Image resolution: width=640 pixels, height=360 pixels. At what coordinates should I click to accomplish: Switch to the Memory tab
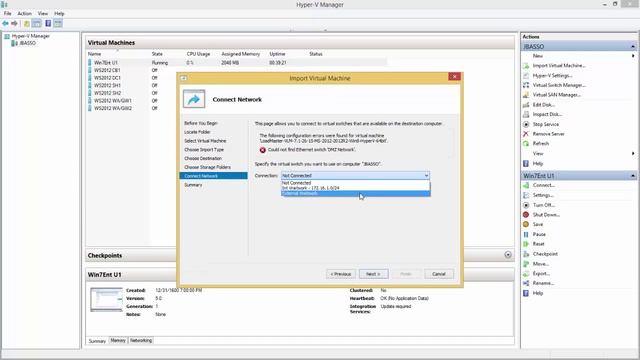click(x=118, y=340)
